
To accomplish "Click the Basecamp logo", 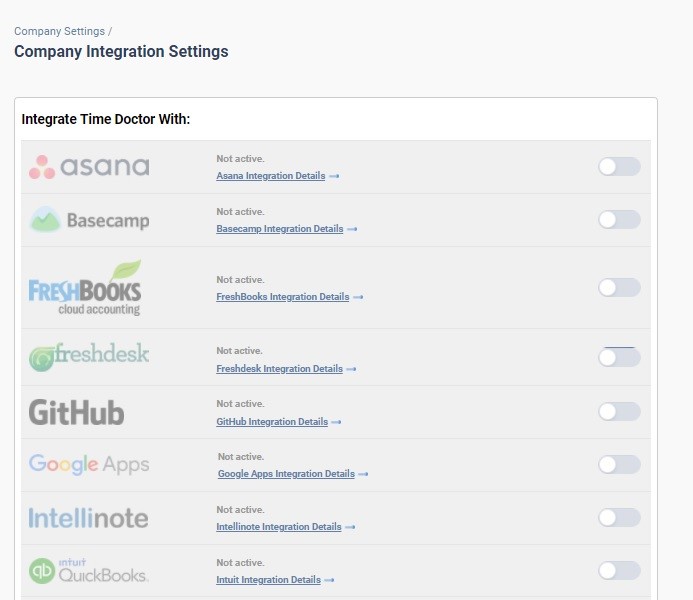I will 89,220.
